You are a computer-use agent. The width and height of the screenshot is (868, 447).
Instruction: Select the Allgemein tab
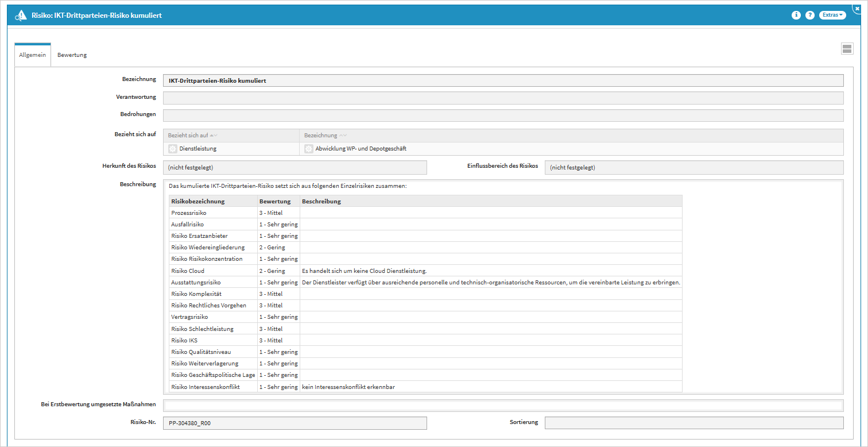coord(33,55)
